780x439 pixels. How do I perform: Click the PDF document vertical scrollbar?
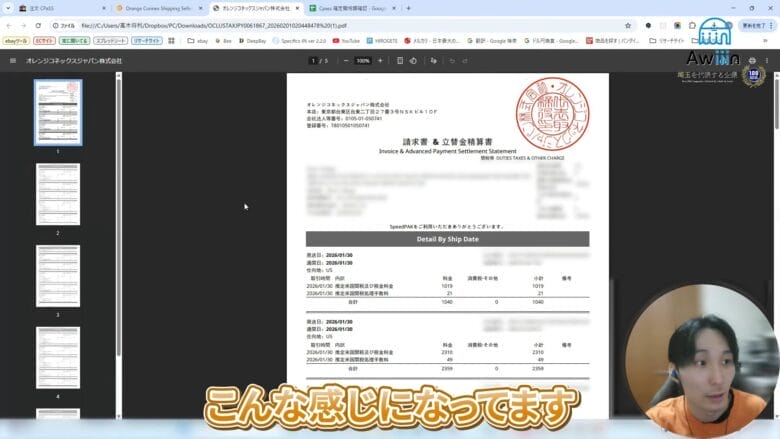tap(777, 104)
